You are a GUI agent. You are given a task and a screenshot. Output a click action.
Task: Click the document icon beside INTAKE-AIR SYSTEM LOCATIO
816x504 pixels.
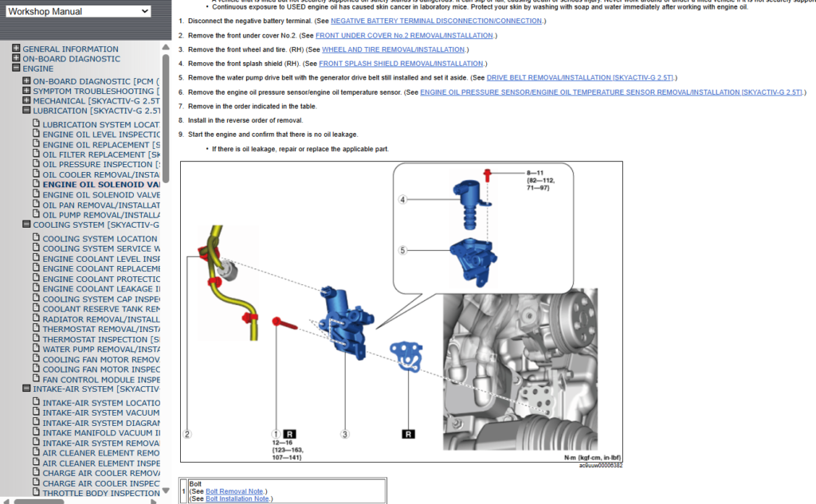pos(36,402)
